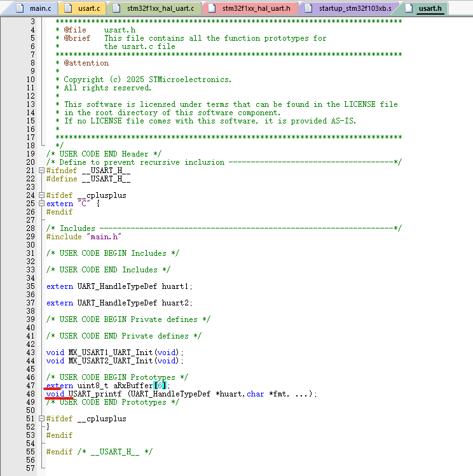The width and height of the screenshot is (473, 476).
Task: Select the stm32f1xx_hal_uart.c tab
Action: click(x=155, y=8)
